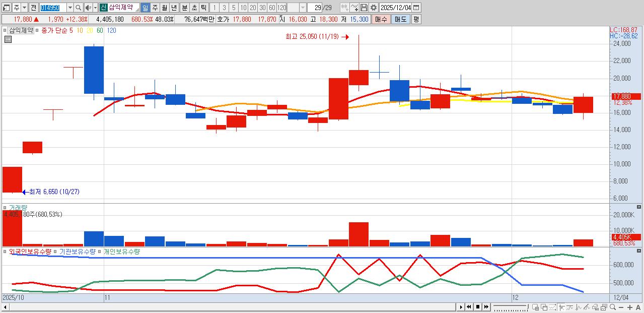The width and height of the screenshot is (644, 313).
Task: Click the minus zoom-out icon at bottom
Action: click(x=621, y=307)
